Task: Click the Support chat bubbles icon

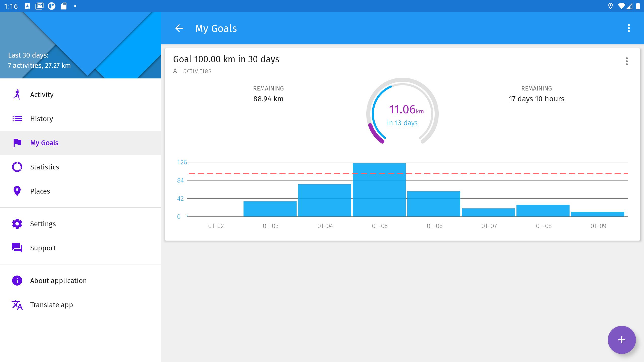Action: tap(17, 248)
